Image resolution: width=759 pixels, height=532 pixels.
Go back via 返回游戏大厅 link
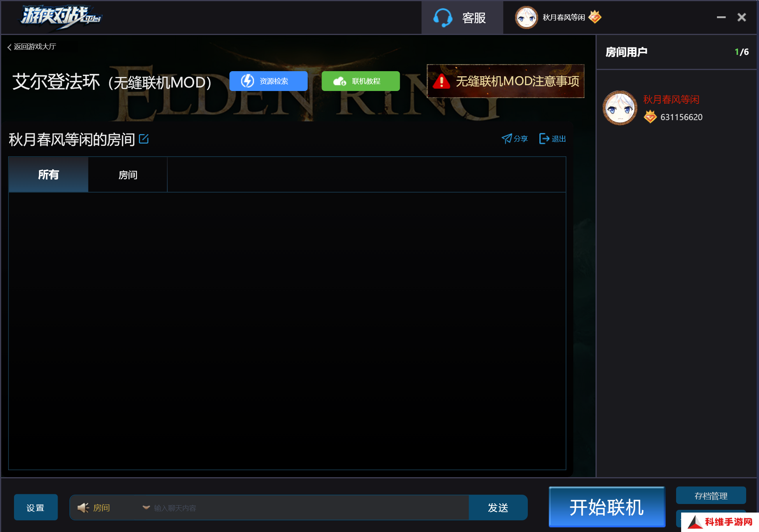32,47
